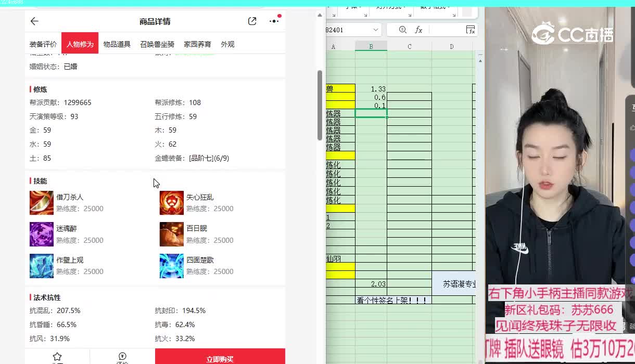Switch to 人物修为 tab

(80, 44)
